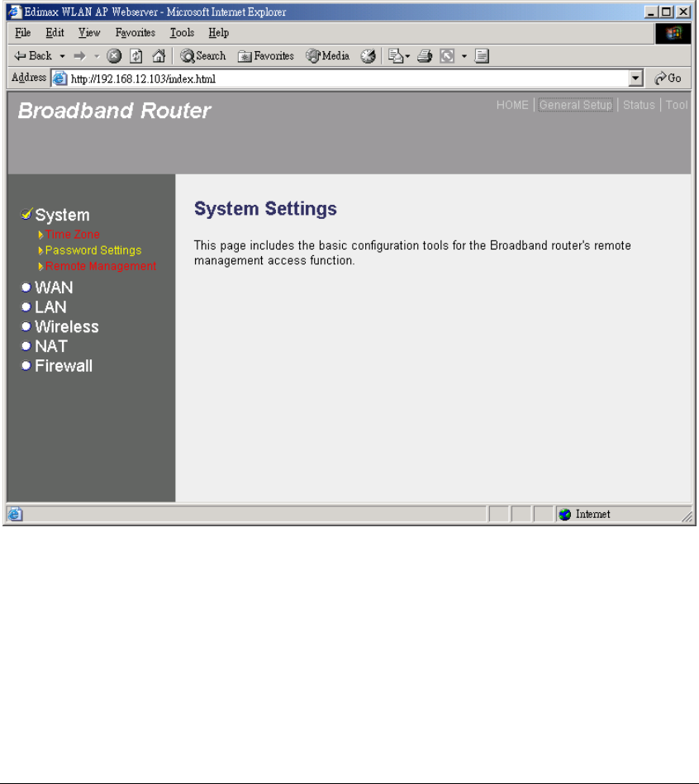Open the General Setup link

point(576,105)
